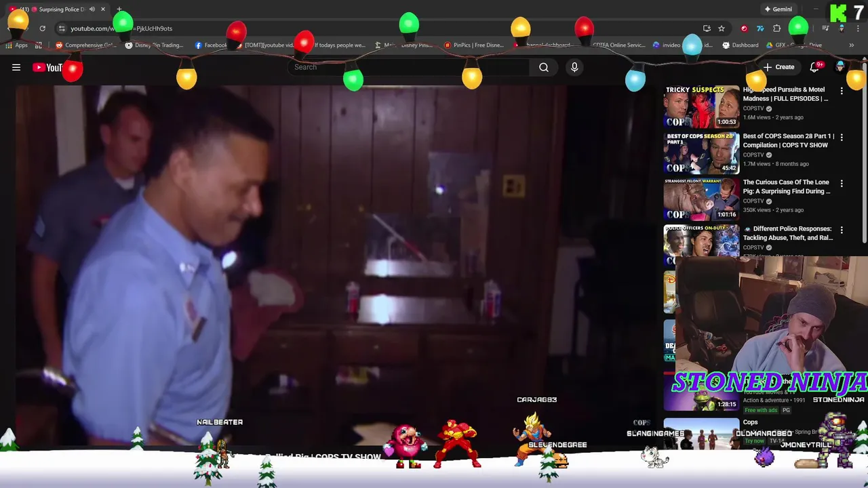Open Different Police Responses video title
Screen dimensions: 868x488
tap(788, 233)
